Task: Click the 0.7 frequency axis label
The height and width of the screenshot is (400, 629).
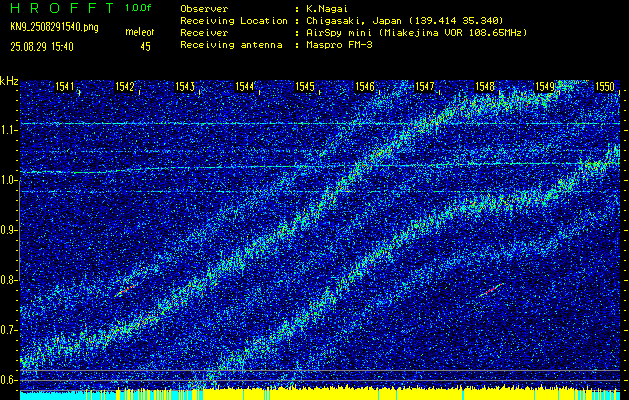Action: (x=7, y=330)
